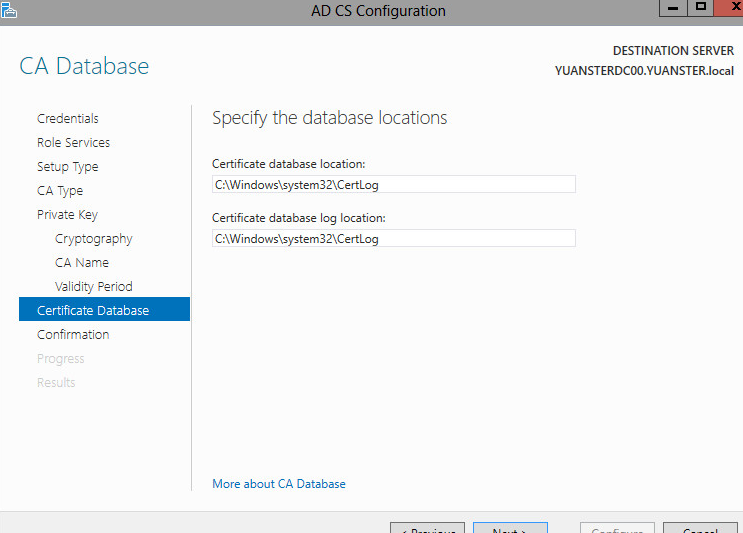Viewport: 743px width, 533px height.
Task: Open the Confirmation step
Action: 73,334
